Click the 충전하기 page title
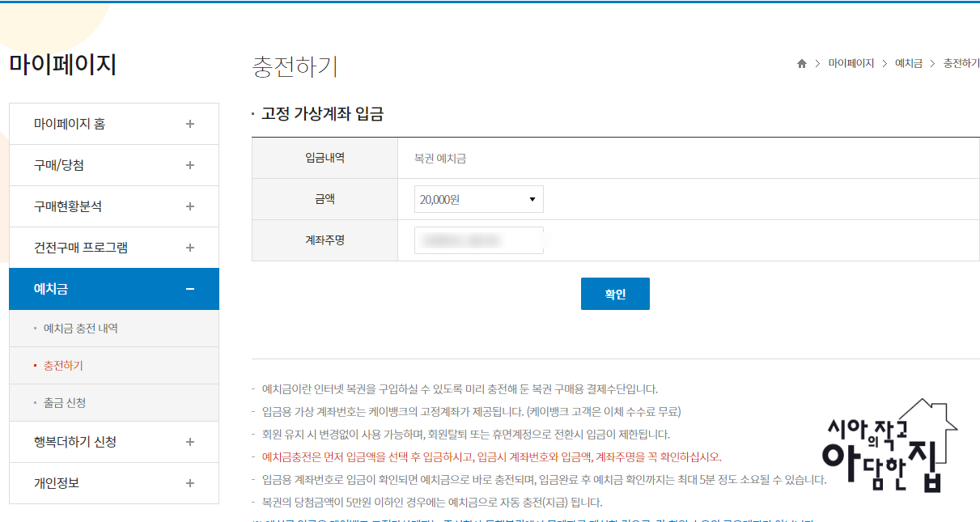The image size is (980, 522). pyautogui.click(x=295, y=66)
